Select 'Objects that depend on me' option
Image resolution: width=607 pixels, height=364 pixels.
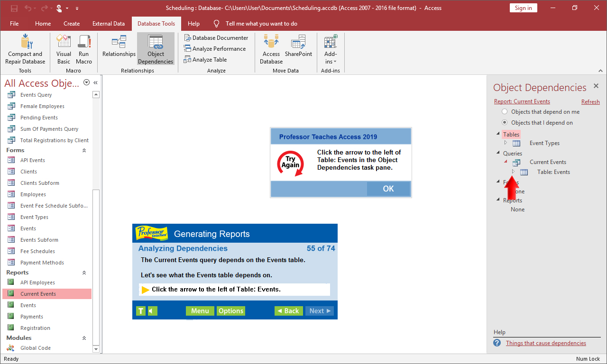tap(505, 111)
